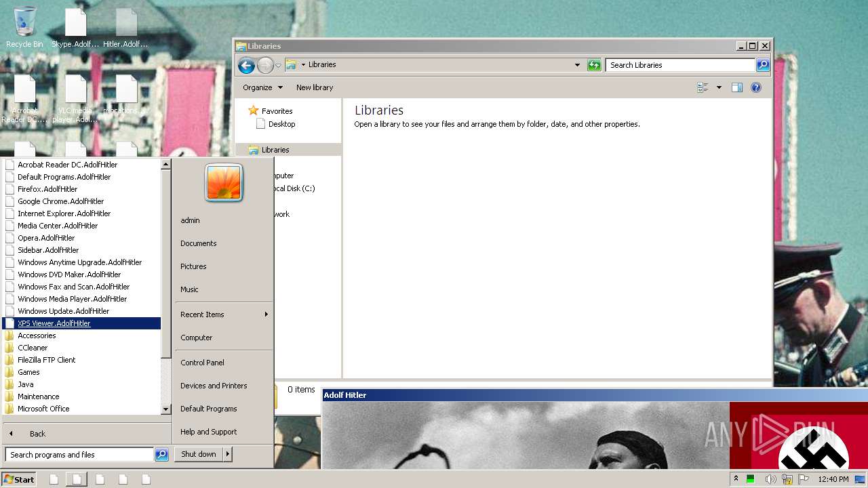Refresh the Libraries address bar
868x488 pixels.
[x=594, y=65]
